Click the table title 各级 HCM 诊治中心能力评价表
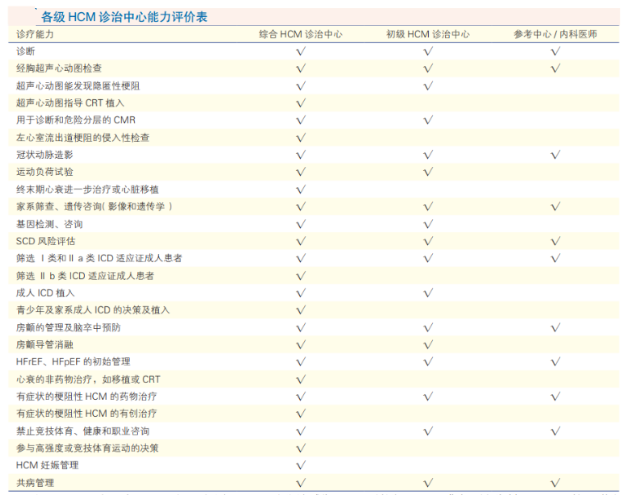The image size is (624, 498). (x=124, y=17)
